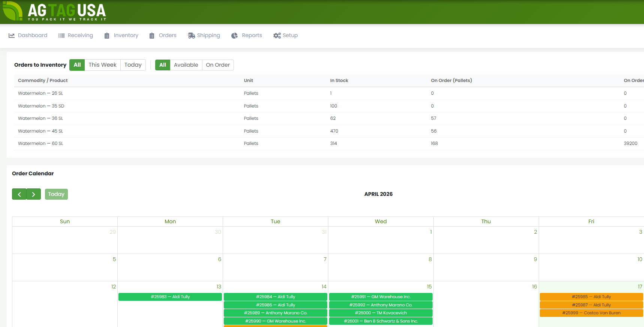Open order #25990 GM Warehouse Inc.

click(276, 321)
